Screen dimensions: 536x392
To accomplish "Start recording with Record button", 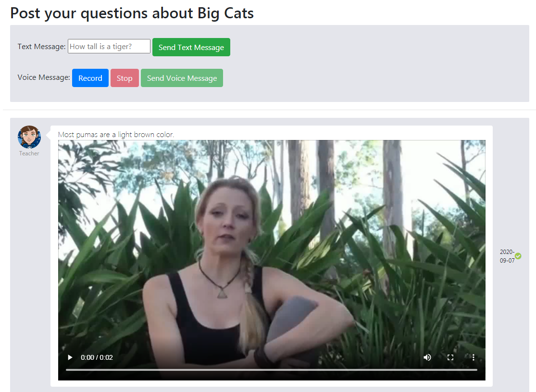I will [x=90, y=78].
